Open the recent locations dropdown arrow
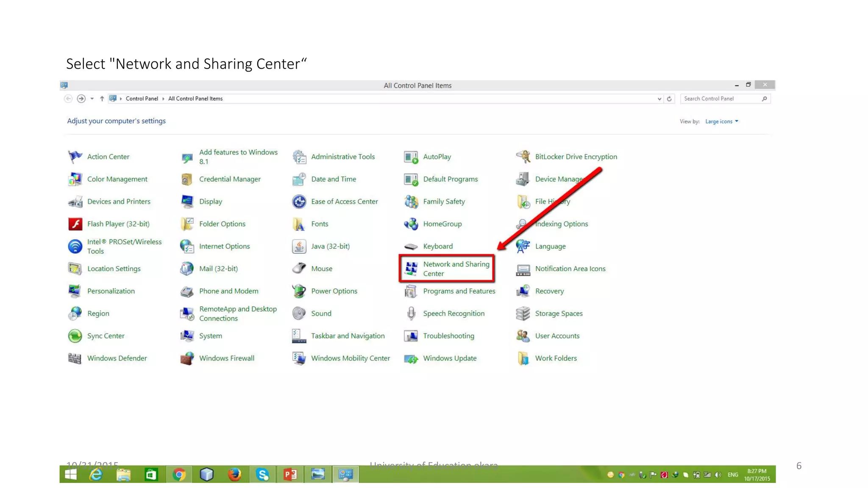The width and height of the screenshot is (868, 488). tap(92, 99)
